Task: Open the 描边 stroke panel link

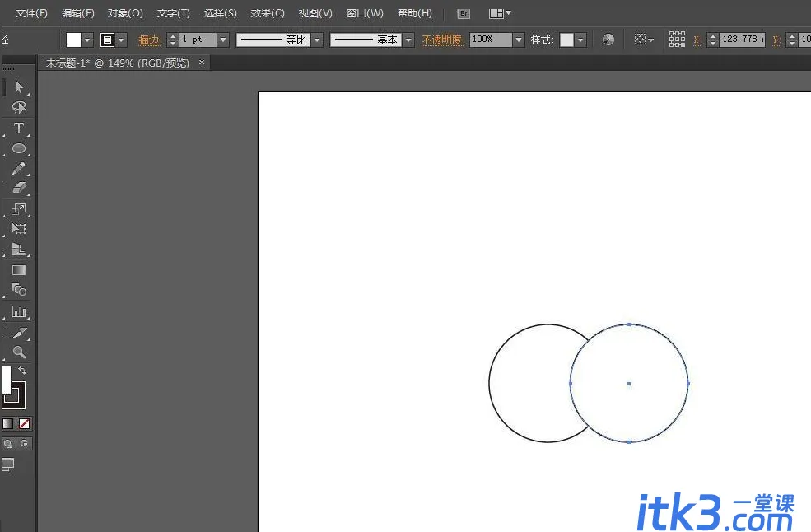Action: click(x=150, y=40)
